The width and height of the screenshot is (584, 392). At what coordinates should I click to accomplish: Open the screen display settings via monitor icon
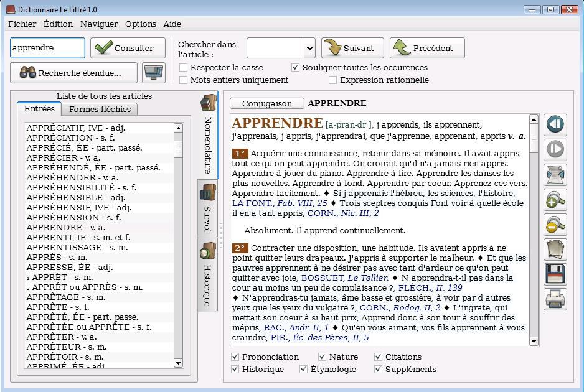point(153,72)
